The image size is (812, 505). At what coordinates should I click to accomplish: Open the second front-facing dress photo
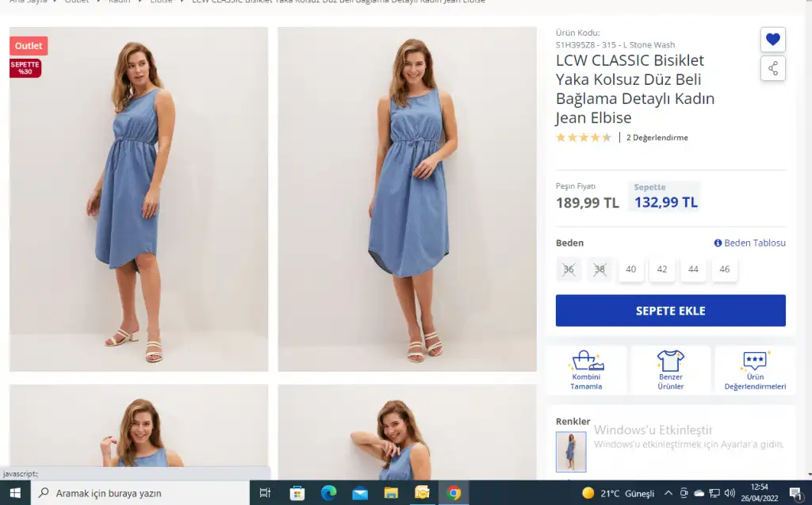pyautogui.click(x=407, y=199)
